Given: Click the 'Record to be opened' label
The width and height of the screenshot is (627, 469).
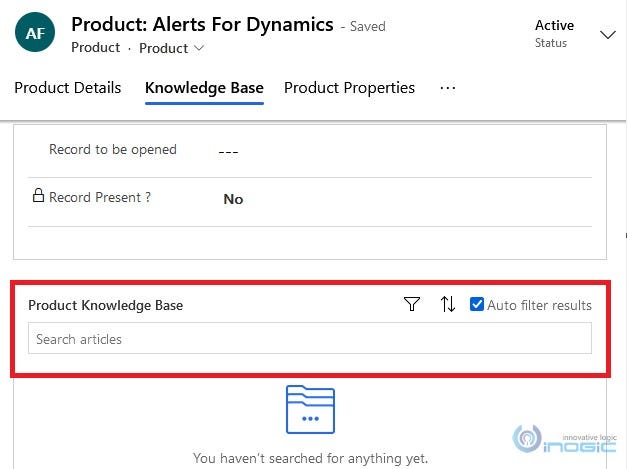Looking at the screenshot, I should tap(113, 150).
